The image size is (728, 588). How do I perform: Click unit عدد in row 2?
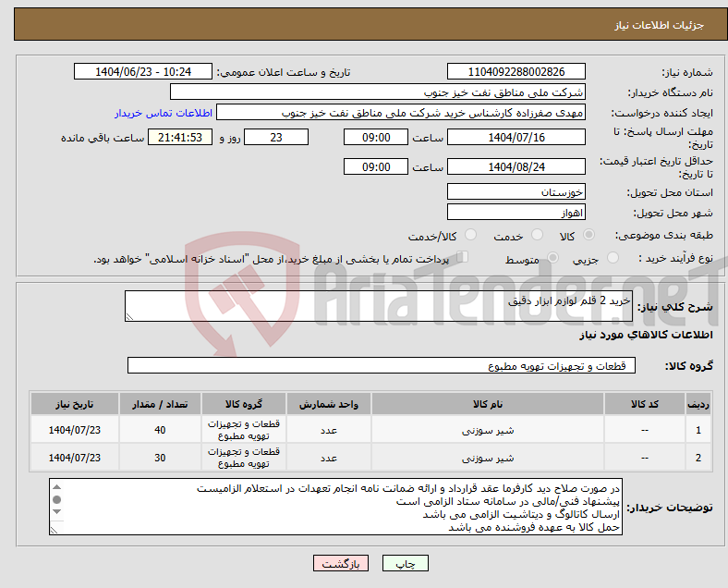(329, 458)
